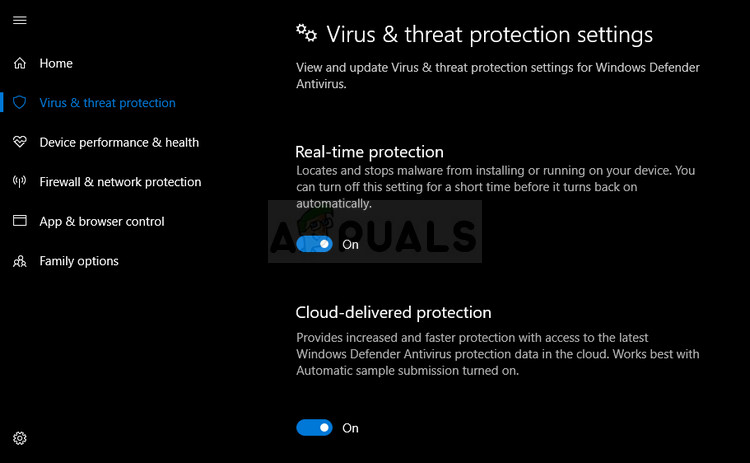Click the Family options people icon
This screenshot has width=750, height=463.
[20, 261]
